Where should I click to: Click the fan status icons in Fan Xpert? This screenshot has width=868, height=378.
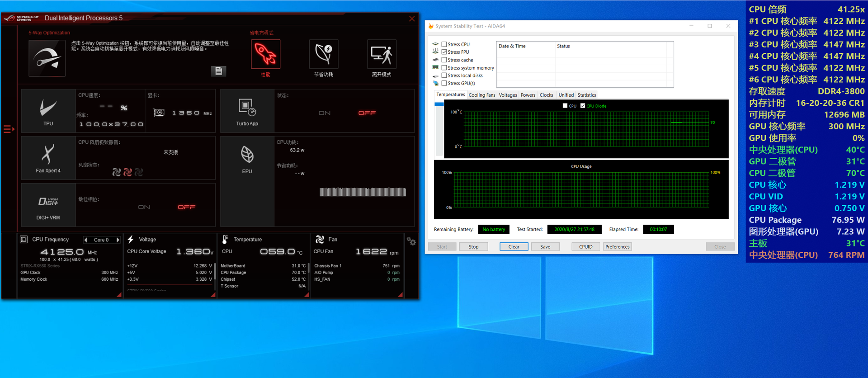(x=127, y=172)
